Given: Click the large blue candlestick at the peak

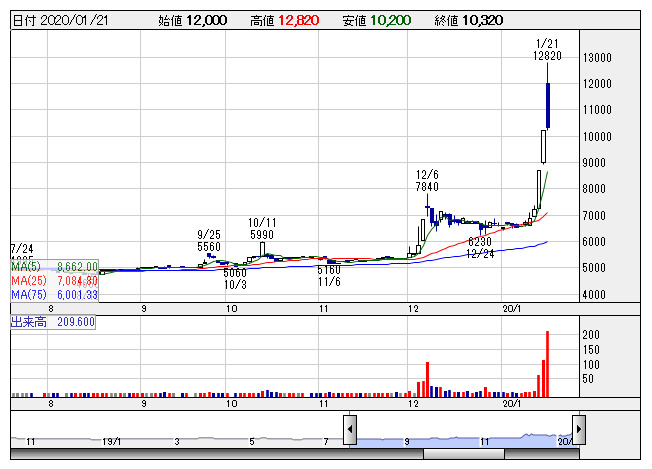Looking at the screenshot, I should point(548,105).
